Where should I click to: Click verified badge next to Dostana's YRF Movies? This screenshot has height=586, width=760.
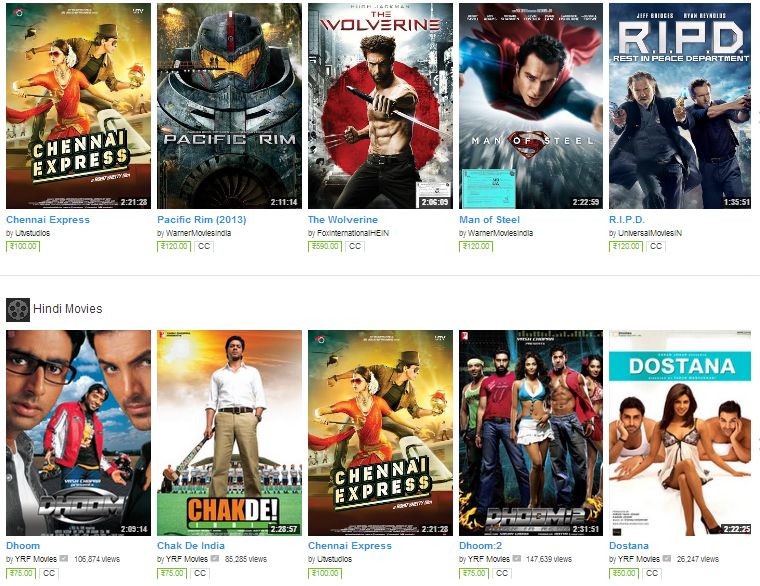click(667, 558)
